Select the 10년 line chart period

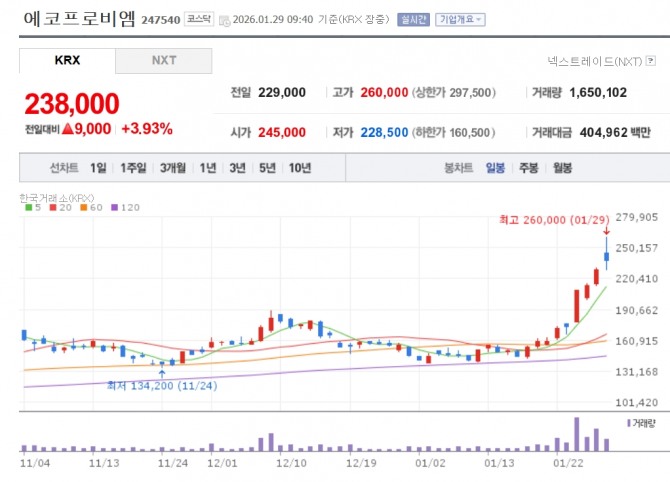coord(300,168)
